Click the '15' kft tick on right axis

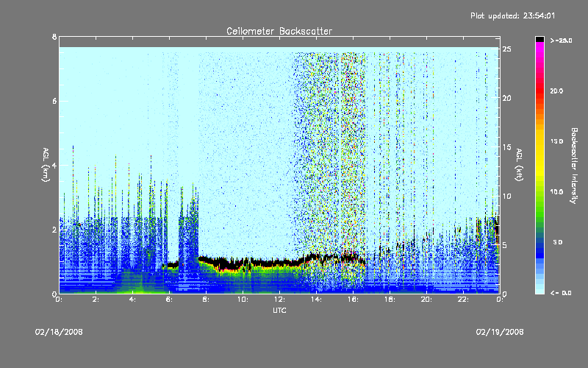507,147
